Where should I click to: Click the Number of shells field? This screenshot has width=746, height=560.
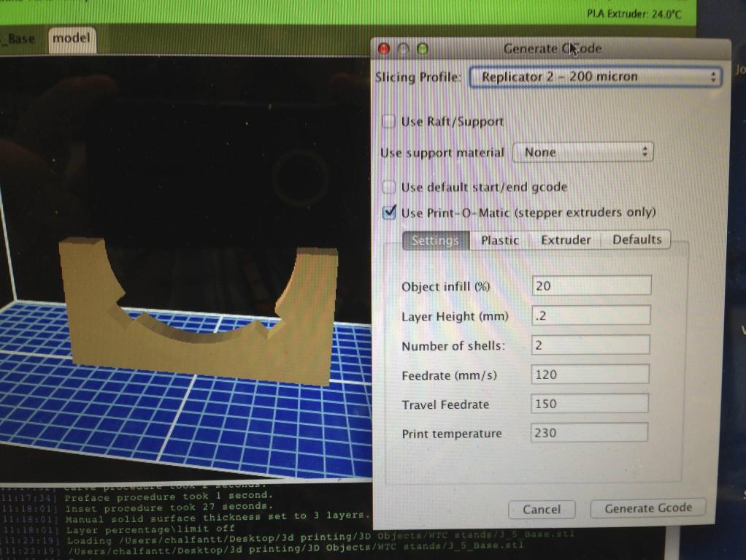coord(591,345)
